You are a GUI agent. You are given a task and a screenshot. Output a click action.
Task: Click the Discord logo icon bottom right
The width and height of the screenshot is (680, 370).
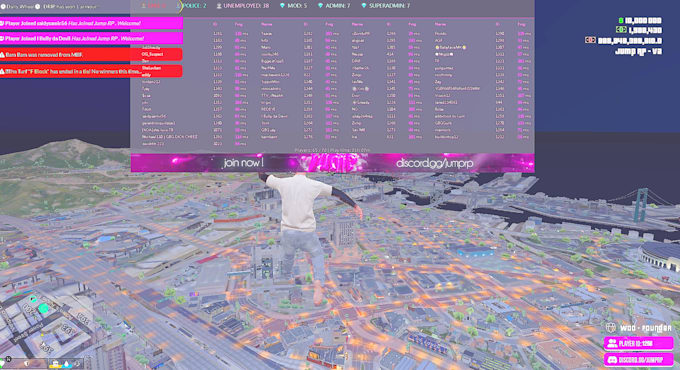(x=612, y=360)
